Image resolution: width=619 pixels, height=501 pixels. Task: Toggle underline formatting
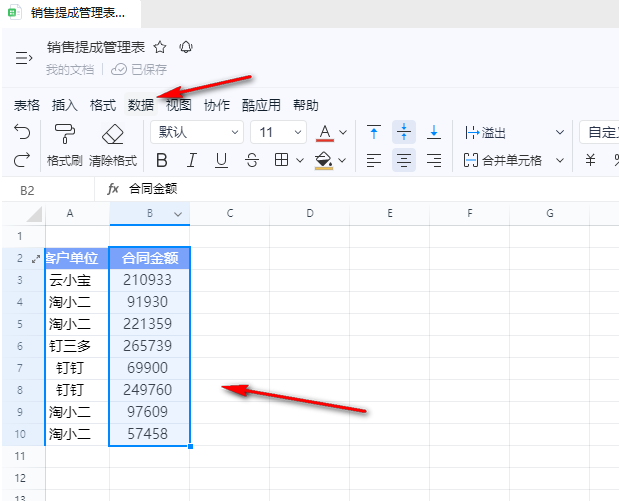(221, 160)
